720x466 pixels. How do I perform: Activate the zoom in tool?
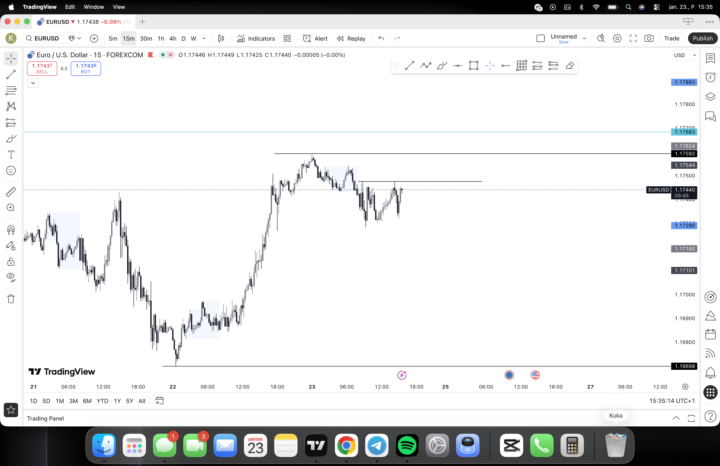click(11, 208)
